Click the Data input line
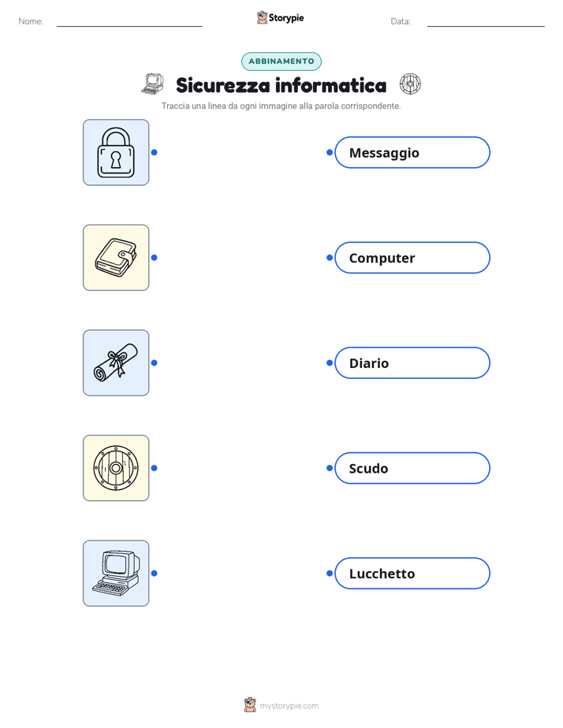Screen dimensions: 563x728 pos(486,22)
